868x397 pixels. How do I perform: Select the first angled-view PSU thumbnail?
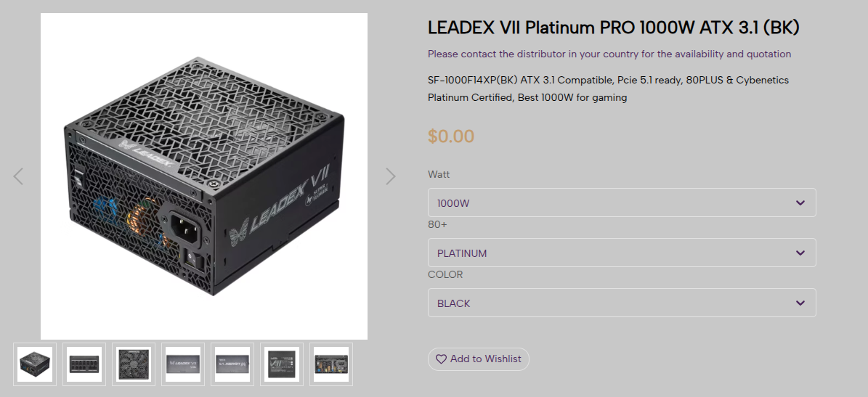pyautogui.click(x=35, y=364)
